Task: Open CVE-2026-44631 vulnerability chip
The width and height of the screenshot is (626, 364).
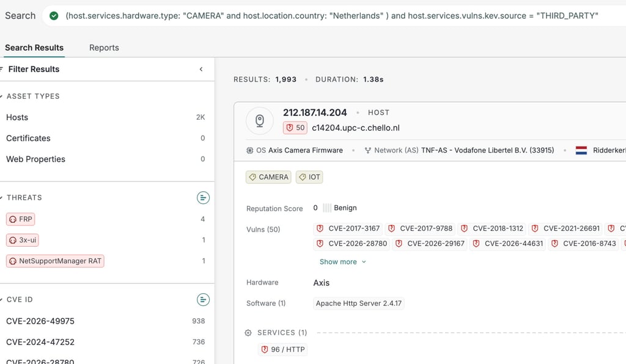Action: [508, 244]
